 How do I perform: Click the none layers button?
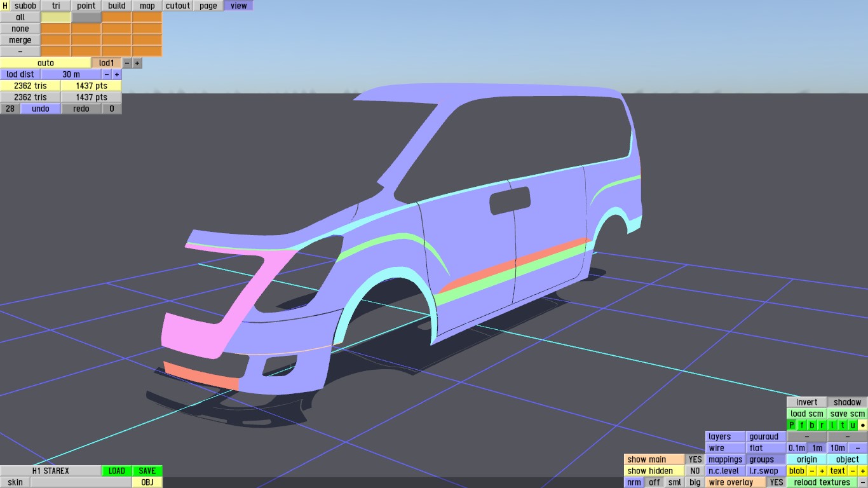point(20,29)
